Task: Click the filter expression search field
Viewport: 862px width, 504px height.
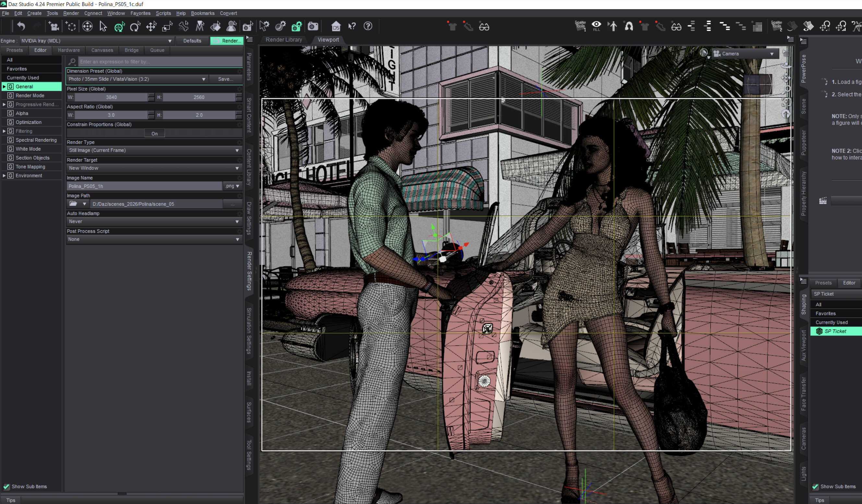Action: [160, 62]
